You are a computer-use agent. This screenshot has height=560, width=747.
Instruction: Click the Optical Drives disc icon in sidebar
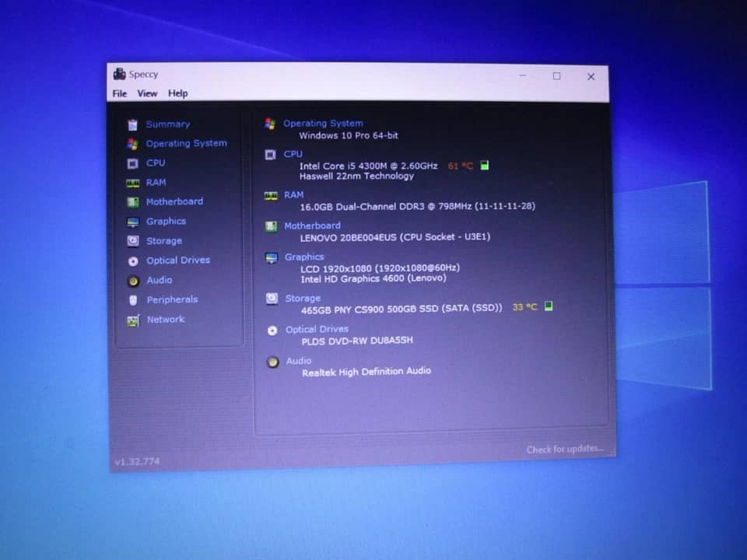133,261
